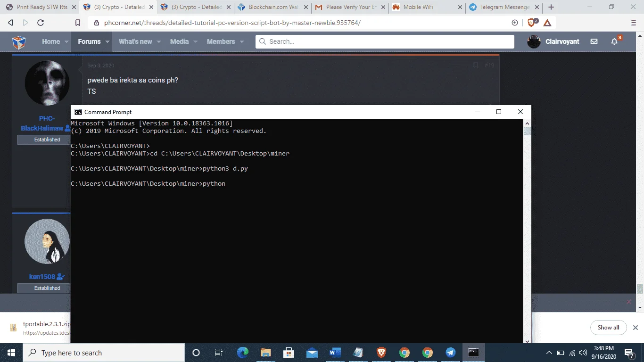Dismiss the pink X notice bar
Screen dimensions: 644x362
(x=628, y=302)
